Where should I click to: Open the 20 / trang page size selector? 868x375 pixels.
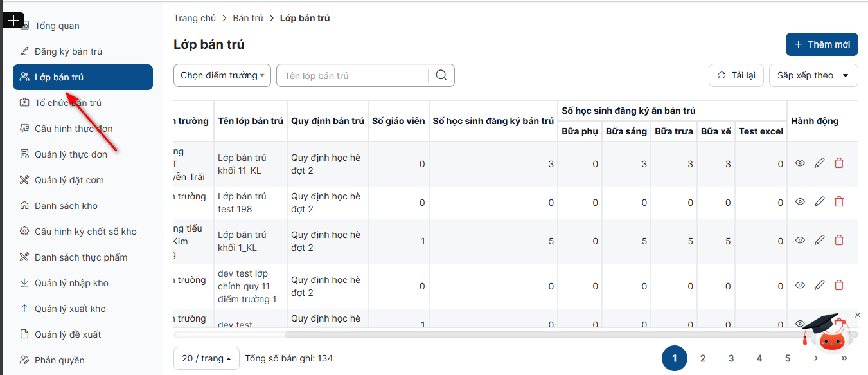pos(206,358)
